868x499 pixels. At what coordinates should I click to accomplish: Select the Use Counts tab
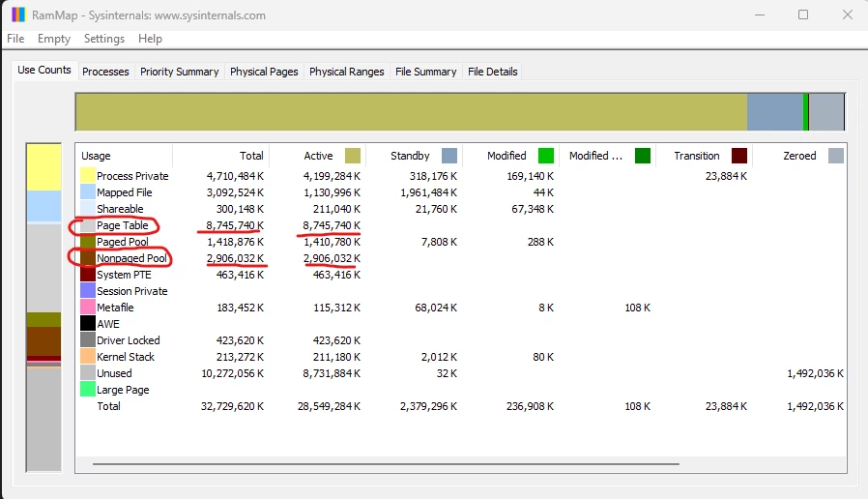[x=44, y=70]
